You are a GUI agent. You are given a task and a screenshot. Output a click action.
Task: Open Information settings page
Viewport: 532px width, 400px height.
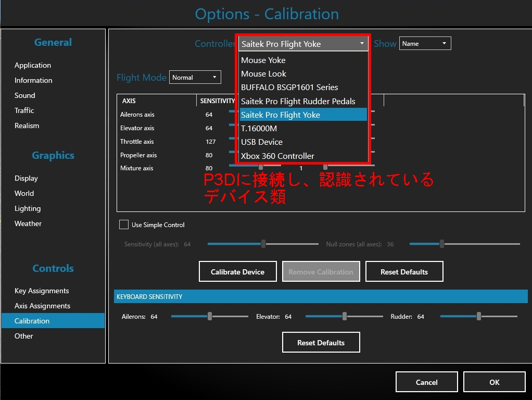(x=33, y=80)
